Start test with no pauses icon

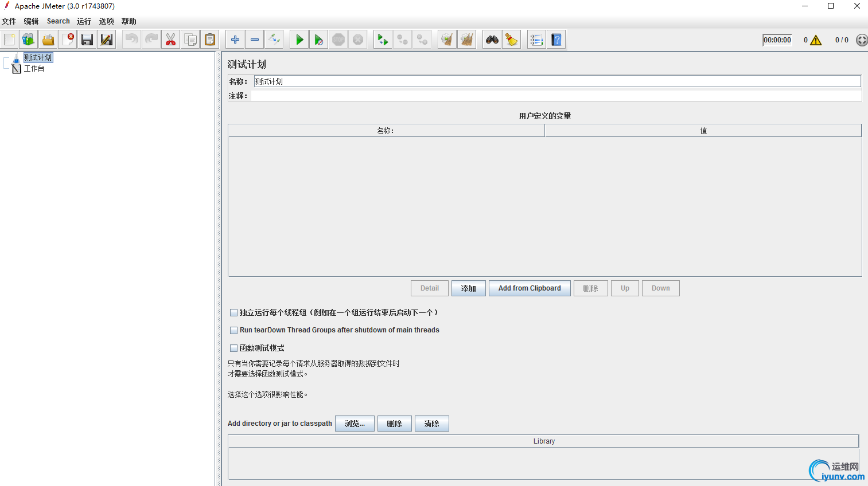(x=319, y=40)
